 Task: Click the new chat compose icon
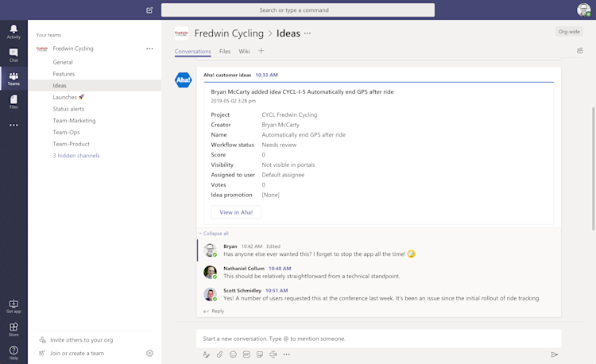(149, 10)
